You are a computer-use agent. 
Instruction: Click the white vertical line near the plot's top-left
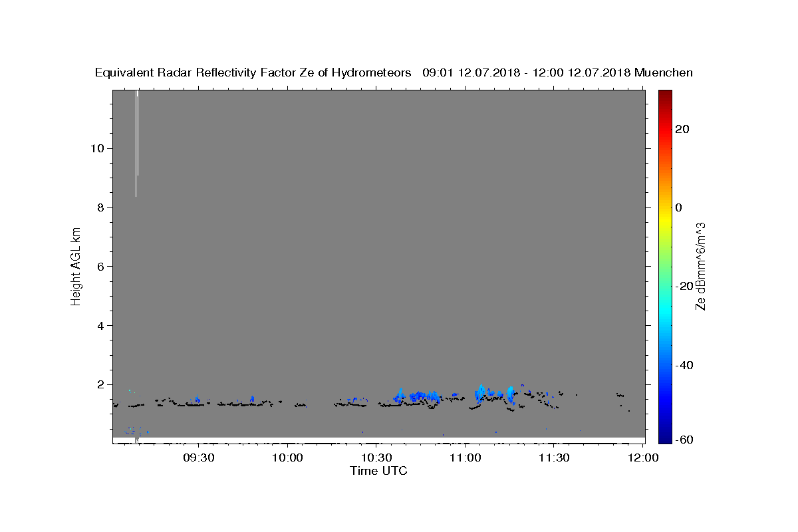[136, 143]
